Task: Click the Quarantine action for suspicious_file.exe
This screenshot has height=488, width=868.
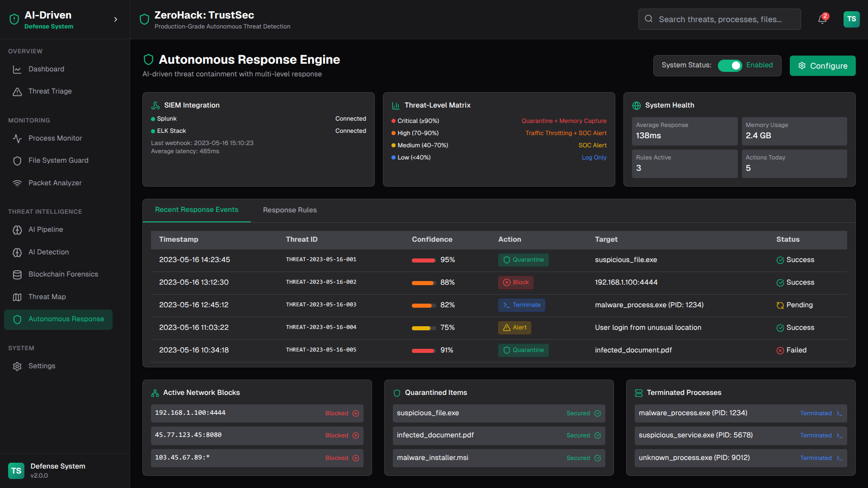Action: click(523, 260)
